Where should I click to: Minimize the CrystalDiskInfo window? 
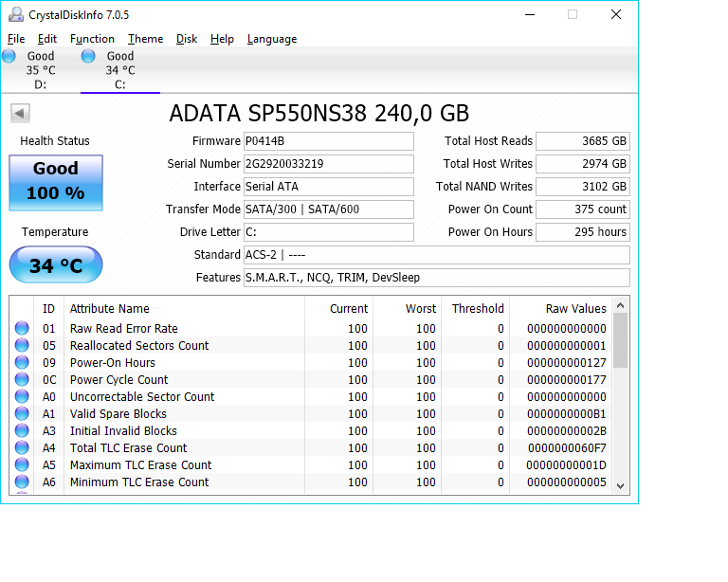tap(530, 15)
